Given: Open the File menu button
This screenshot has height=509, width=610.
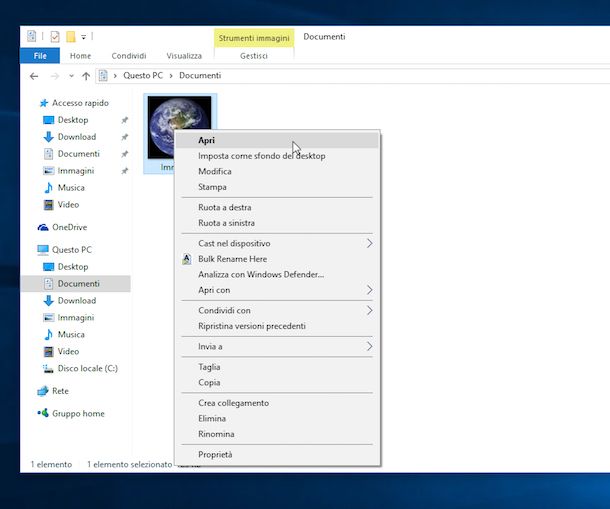Looking at the screenshot, I should pos(40,56).
